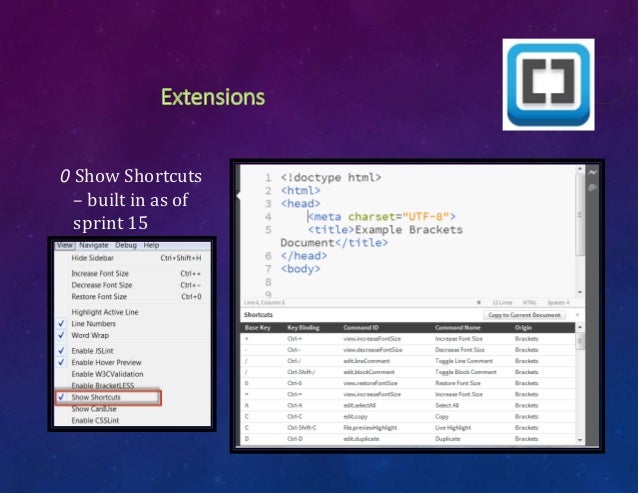This screenshot has width=638, height=493.
Task: Click the <title> tag on line 5
Action: coord(331,229)
